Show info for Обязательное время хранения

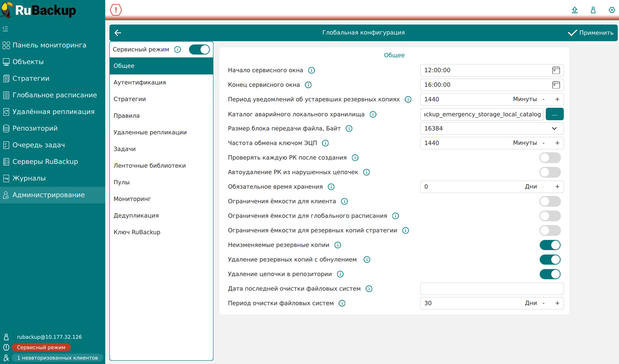point(331,187)
